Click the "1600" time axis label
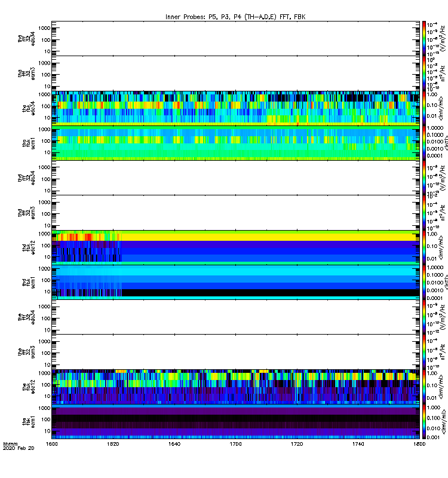This screenshot has height=478, width=448. click(52, 444)
